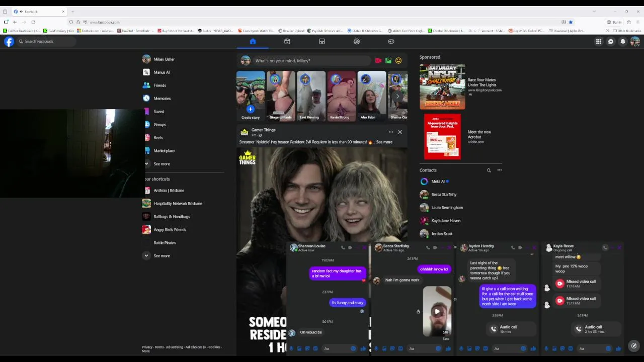Open Meet the new Acrobat ad

tap(461, 137)
